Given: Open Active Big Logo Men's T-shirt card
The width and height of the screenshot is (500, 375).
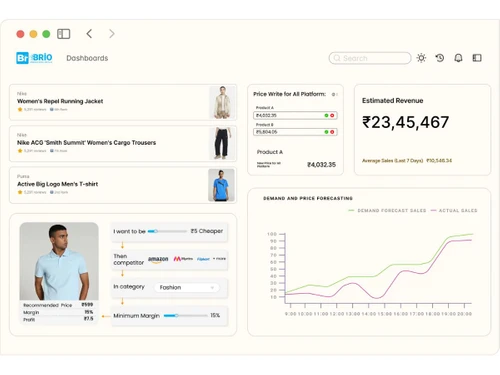Looking at the screenshot, I should pyautogui.click(x=123, y=185).
